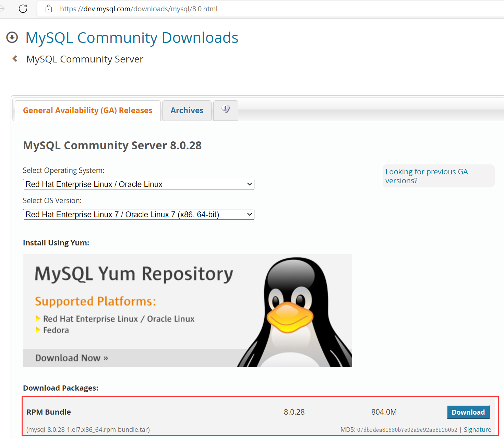Click the RPM Bundle package name
Screen dimensions: 504x439
pos(49,412)
